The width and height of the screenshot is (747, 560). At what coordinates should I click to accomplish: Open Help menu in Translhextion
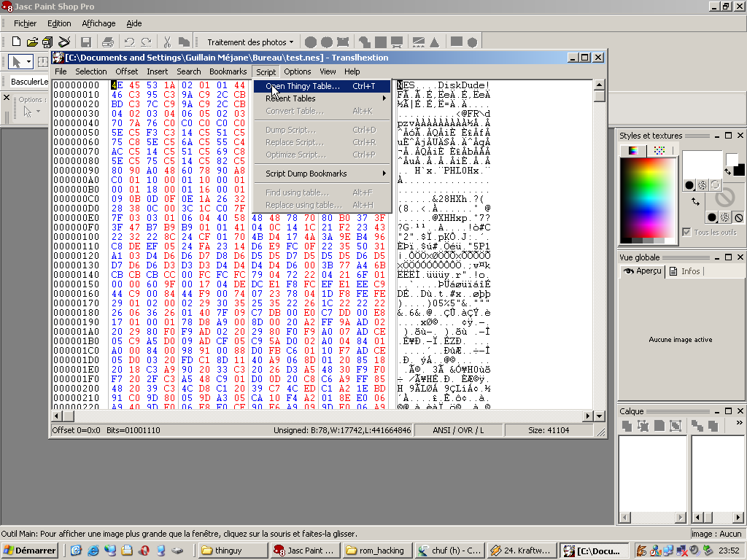click(352, 71)
